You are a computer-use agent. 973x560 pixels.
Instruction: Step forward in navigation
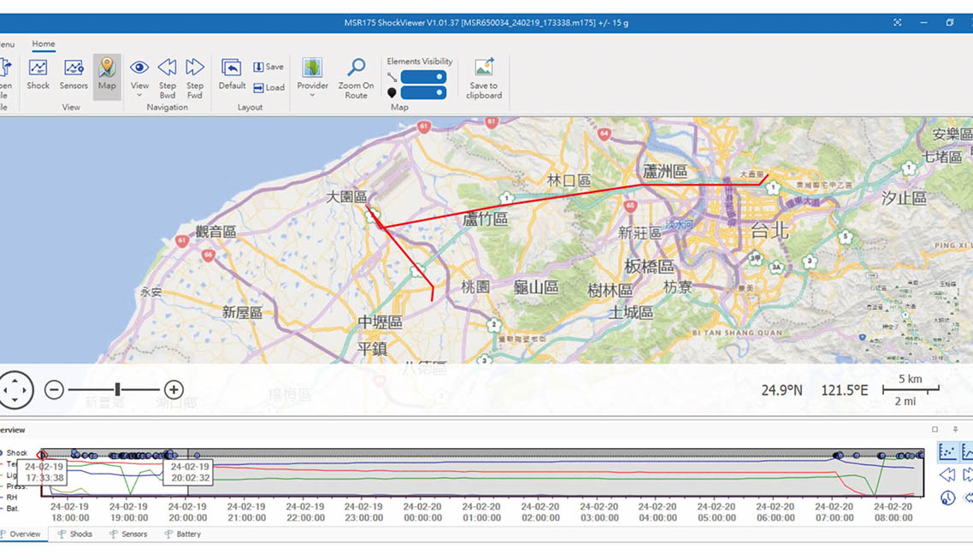point(195,78)
